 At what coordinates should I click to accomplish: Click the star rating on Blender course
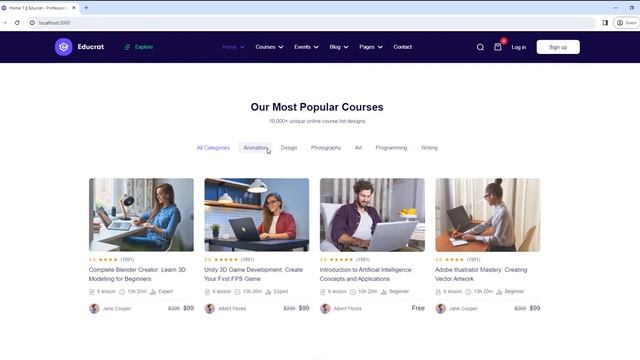click(108, 260)
